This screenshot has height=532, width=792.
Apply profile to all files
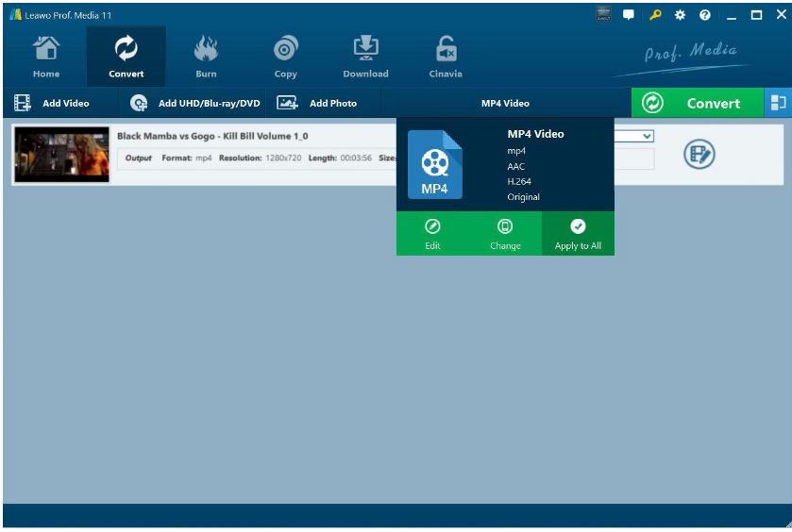click(578, 234)
